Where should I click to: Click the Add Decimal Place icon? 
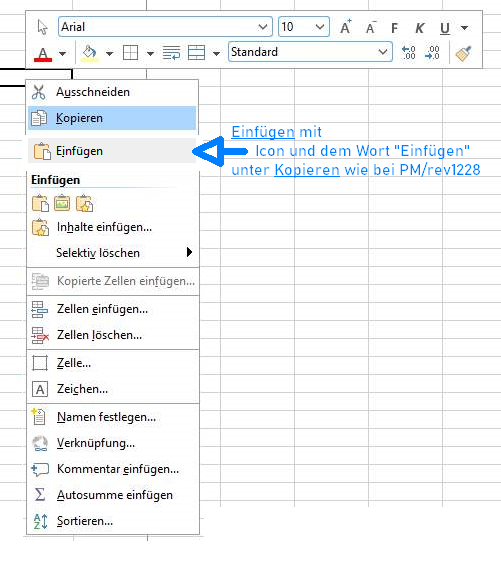408,53
